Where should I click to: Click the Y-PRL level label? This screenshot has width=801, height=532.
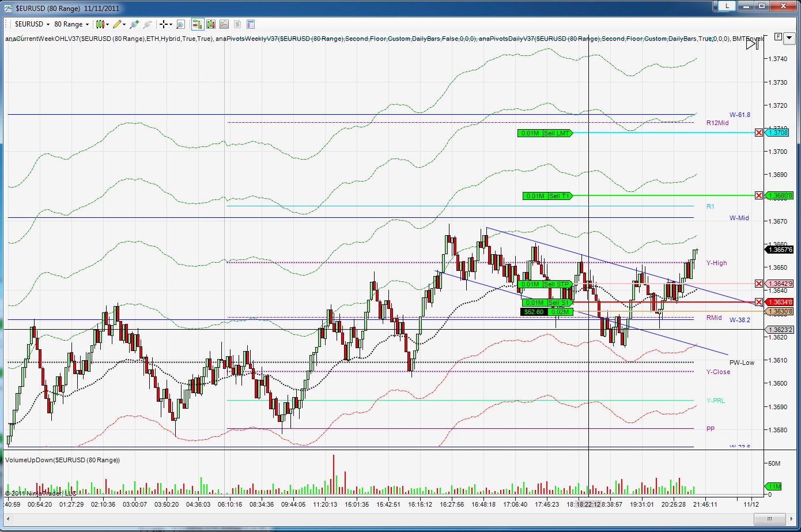pos(716,401)
